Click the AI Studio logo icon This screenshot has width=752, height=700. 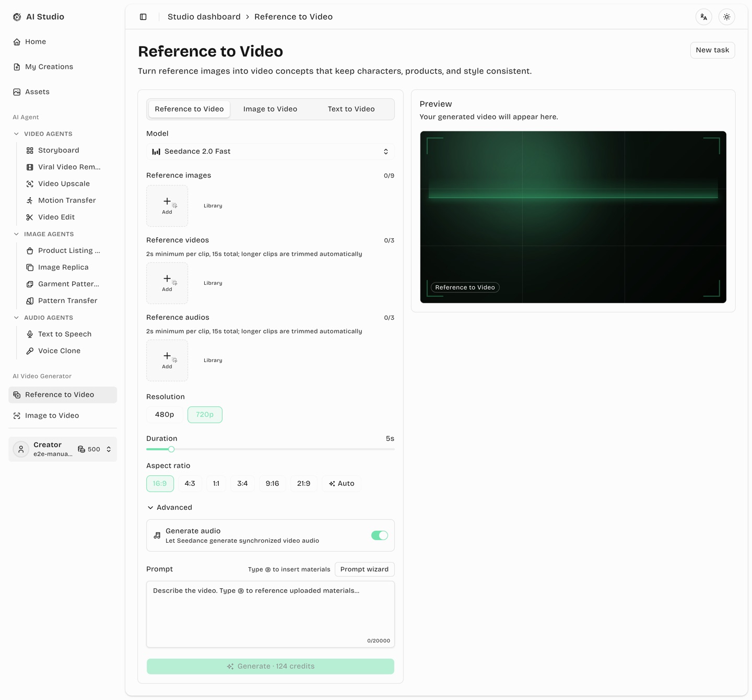click(17, 17)
